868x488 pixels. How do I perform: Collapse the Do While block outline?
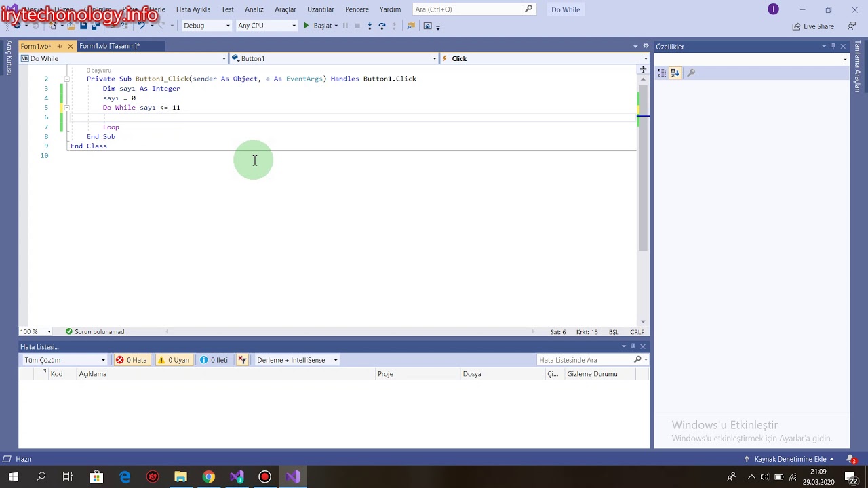66,108
